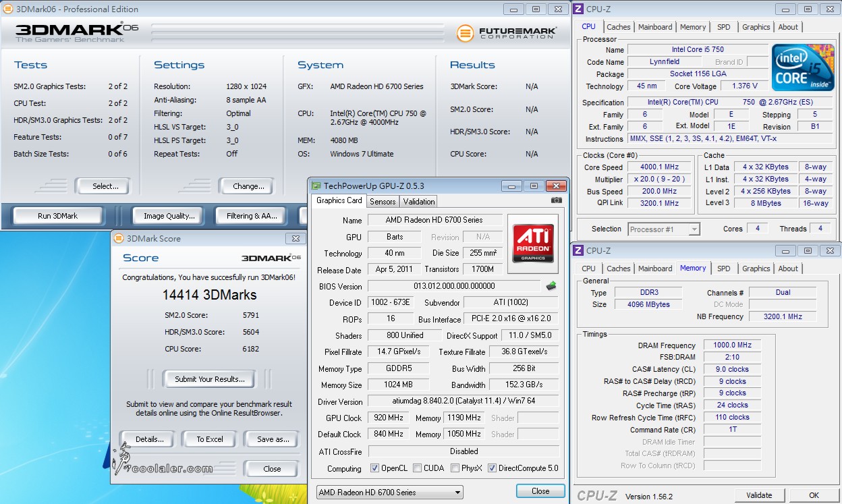Click the Details... button in Score window

click(x=147, y=439)
